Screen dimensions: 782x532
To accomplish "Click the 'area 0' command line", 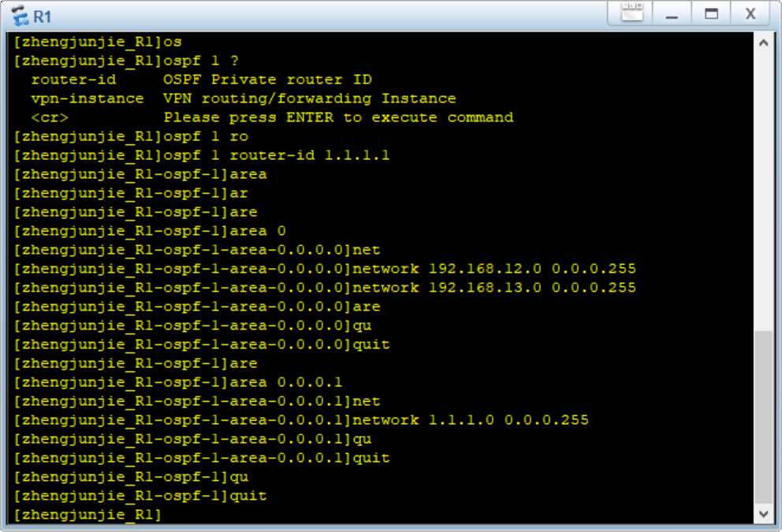I will (x=258, y=231).
